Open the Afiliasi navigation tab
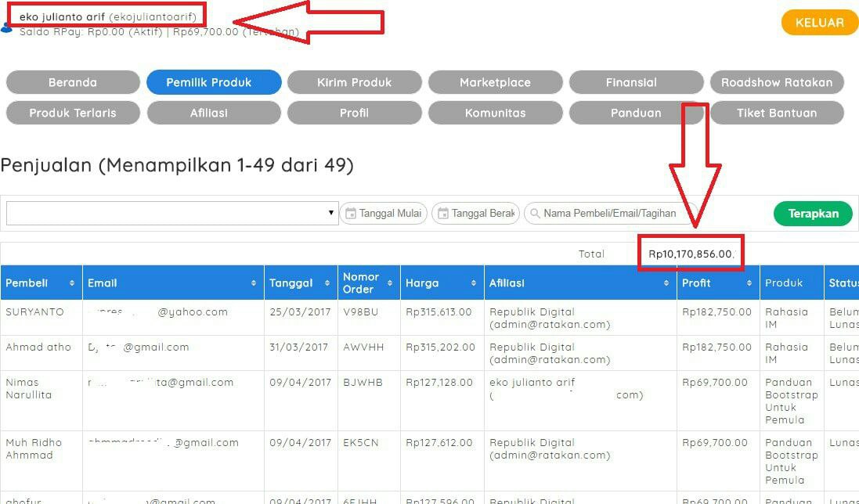Screen dimensions: 859x504 click(209, 113)
